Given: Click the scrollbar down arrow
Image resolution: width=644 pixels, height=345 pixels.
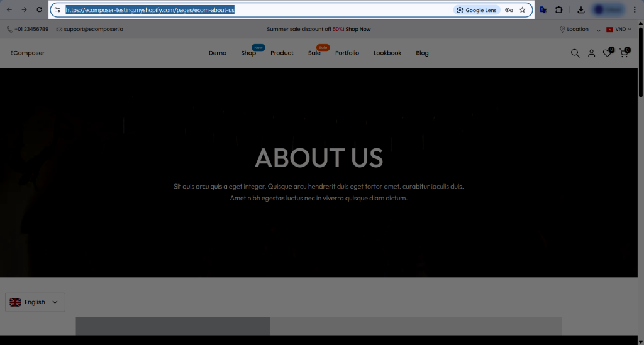Looking at the screenshot, I should (x=640, y=342).
